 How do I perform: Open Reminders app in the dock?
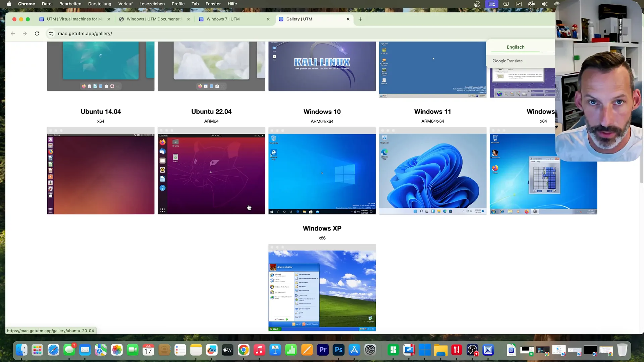pos(180,350)
